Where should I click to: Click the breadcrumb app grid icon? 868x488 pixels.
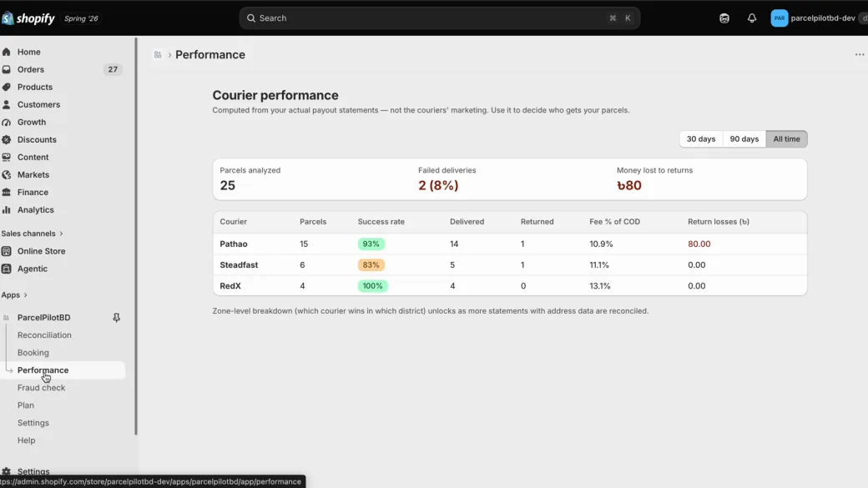coord(158,55)
